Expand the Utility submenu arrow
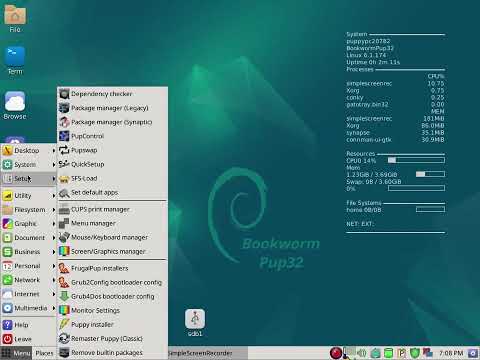Viewport: 480px width, 360px height. 54,196
